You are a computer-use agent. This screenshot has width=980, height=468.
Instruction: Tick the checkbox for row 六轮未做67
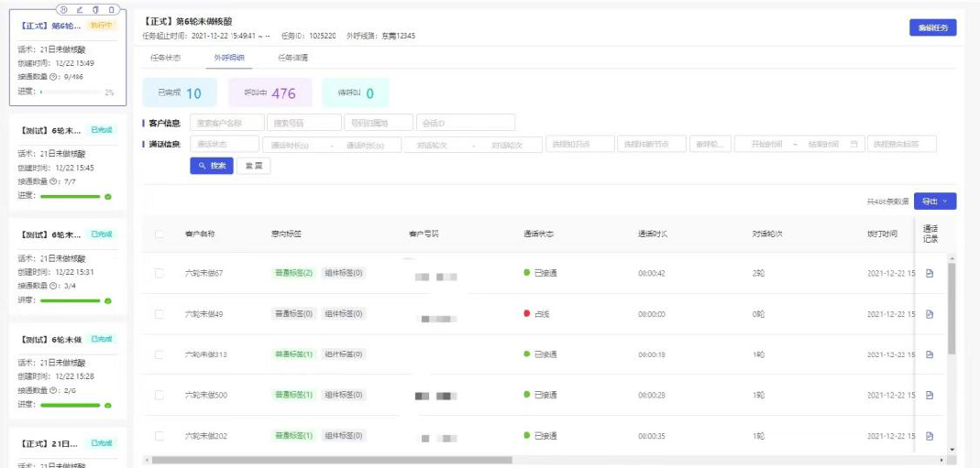point(160,274)
